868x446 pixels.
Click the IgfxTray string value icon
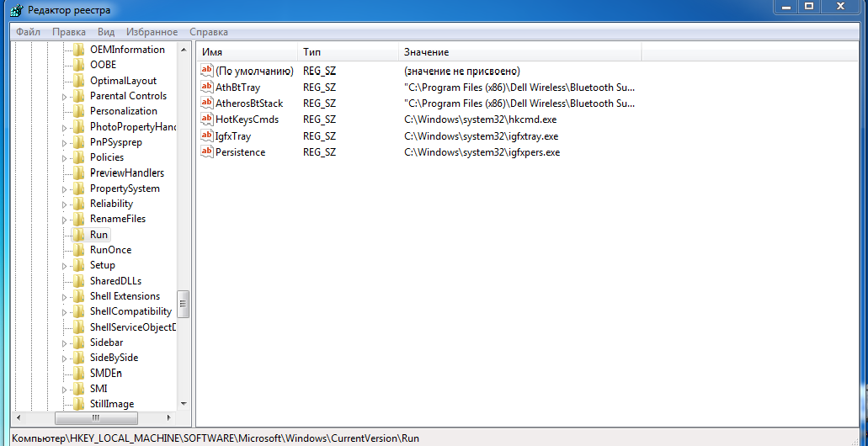(x=206, y=135)
